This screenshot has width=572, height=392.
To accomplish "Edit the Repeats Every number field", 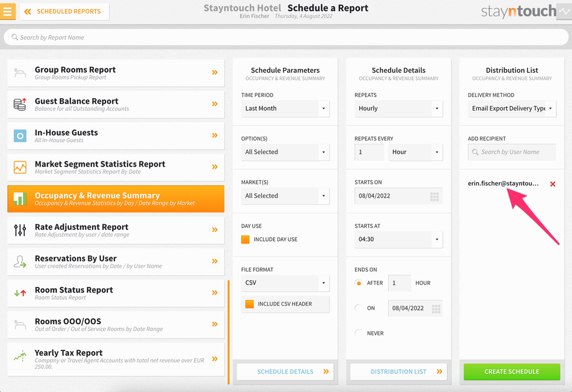I will pos(369,152).
